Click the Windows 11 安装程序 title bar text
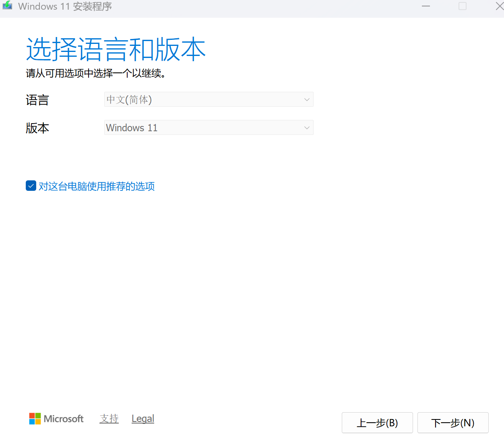This screenshot has height=440, width=504. click(x=65, y=6)
